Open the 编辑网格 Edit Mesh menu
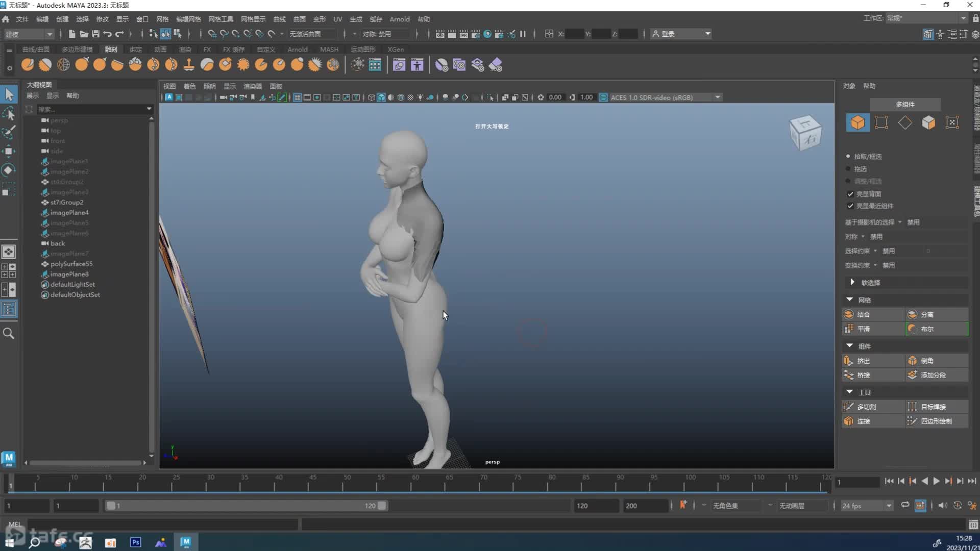 tap(188, 19)
